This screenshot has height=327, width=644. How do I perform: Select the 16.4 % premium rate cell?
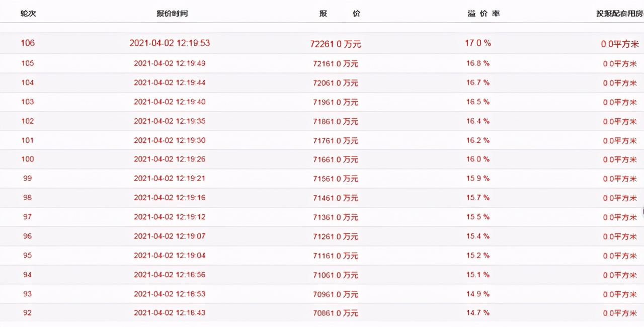[477, 121]
